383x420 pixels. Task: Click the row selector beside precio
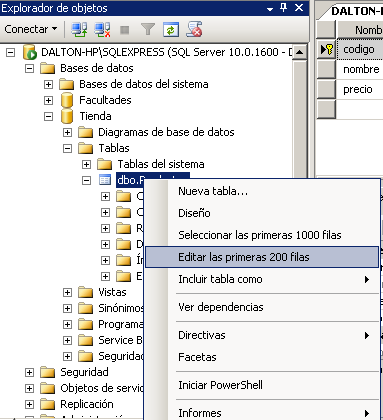[x=326, y=89]
